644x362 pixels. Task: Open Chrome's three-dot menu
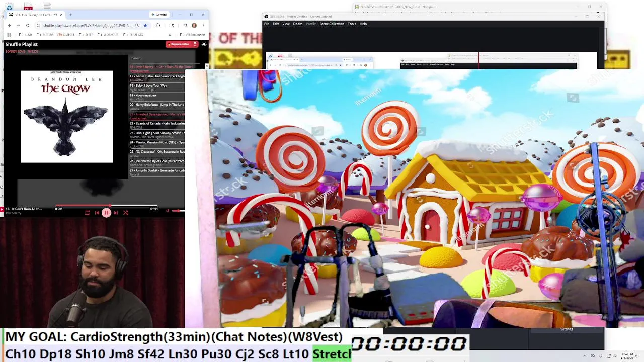point(203,25)
